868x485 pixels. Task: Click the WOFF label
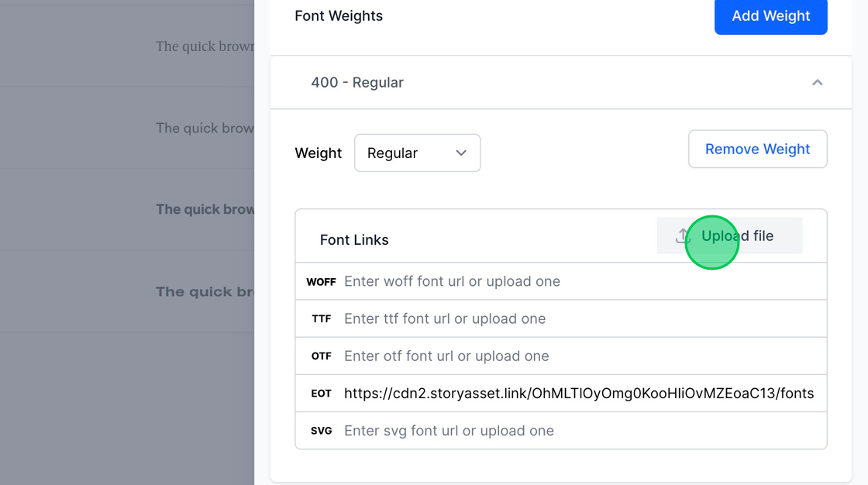click(321, 282)
